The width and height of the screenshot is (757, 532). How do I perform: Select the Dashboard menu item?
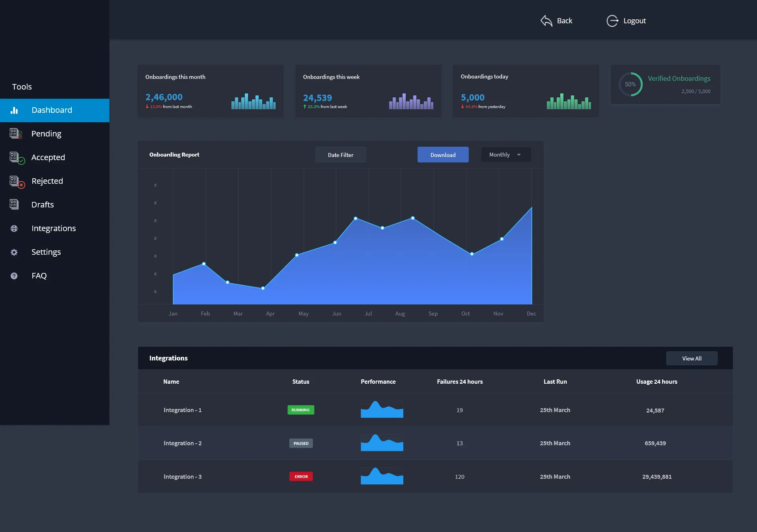pyautogui.click(x=52, y=110)
